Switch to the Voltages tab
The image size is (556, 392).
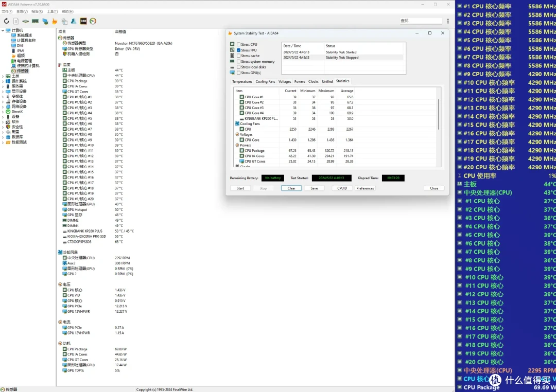pyautogui.click(x=284, y=81)
